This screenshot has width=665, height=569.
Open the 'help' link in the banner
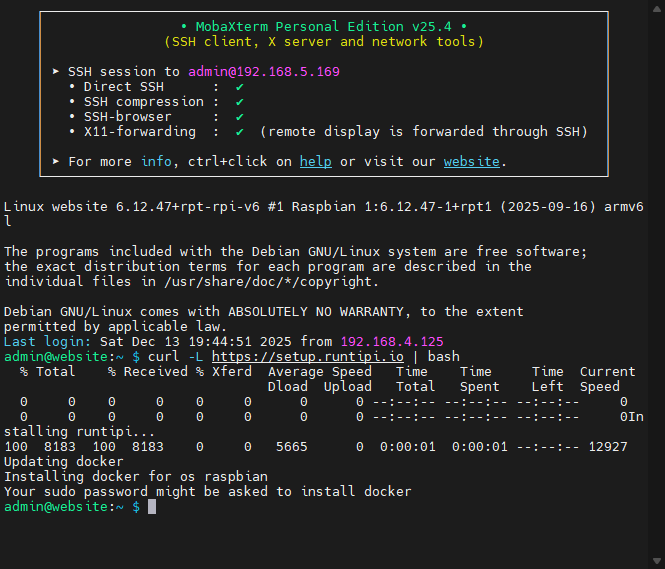coord(315,162)
